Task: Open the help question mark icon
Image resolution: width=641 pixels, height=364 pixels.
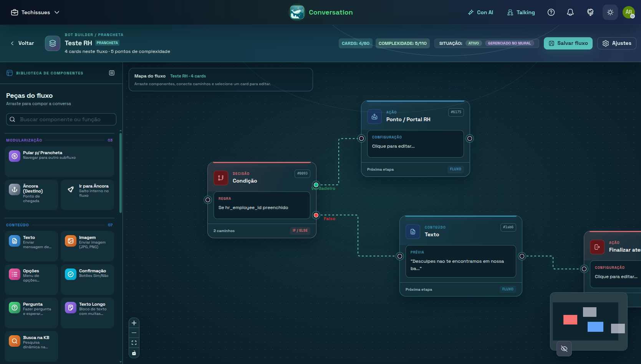Action: pyautogui.click(x=551, y=12)
